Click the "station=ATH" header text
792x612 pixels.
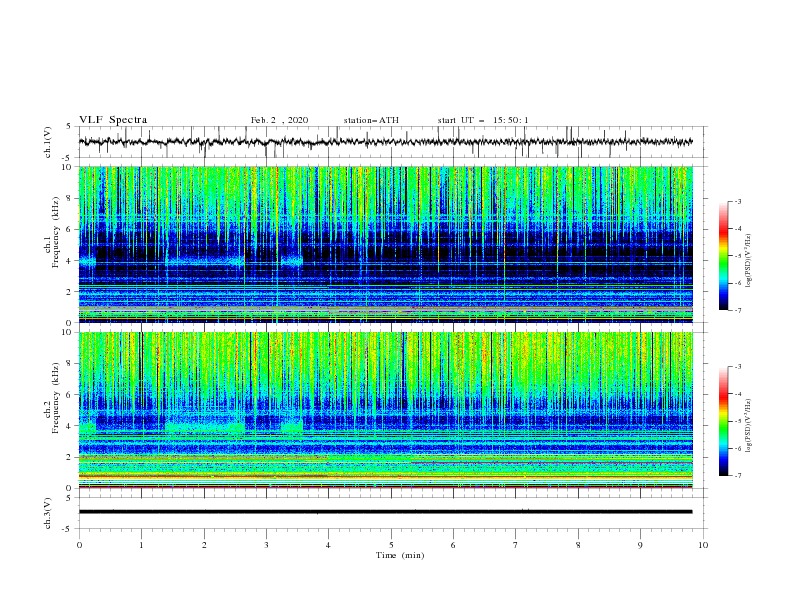click(x=371, y=120)
